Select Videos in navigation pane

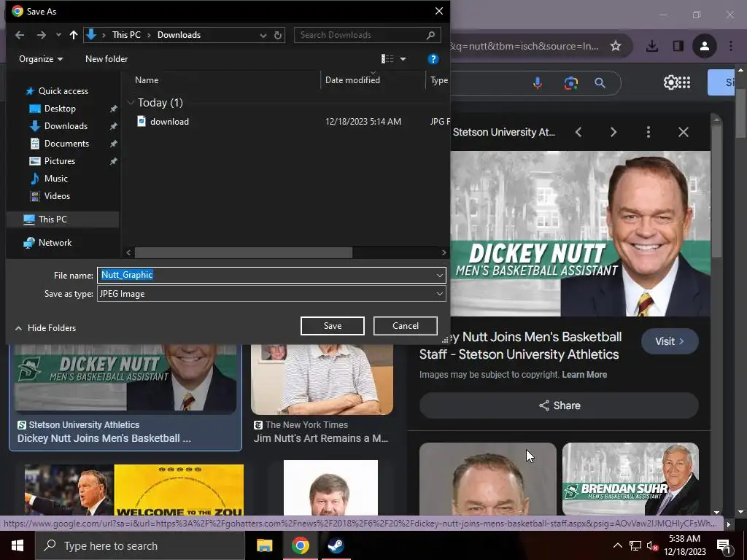pyautogui.click(x=57, y=196)
